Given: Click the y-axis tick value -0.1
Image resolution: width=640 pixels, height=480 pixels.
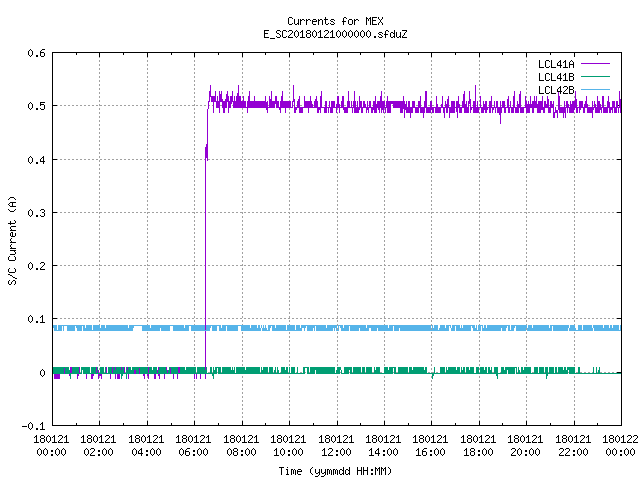Looking at the screenshot, I should click(x=33, y=426).
